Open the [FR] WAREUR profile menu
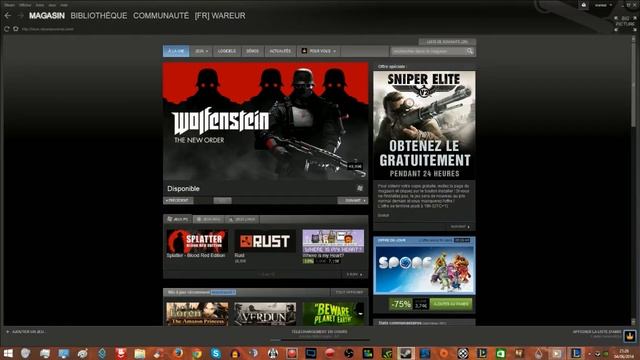The image size is (640, 360). pos(220,16)
